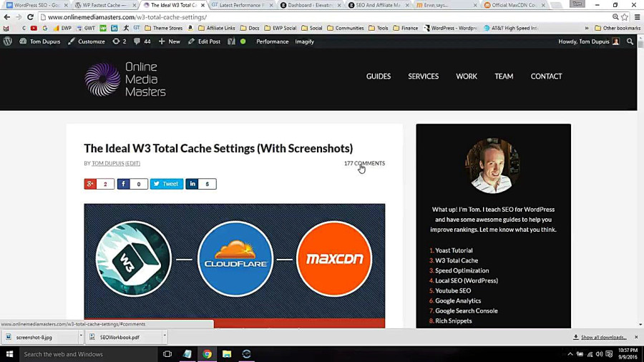Click the admin bar search magnifier
This screenshot has width=644, height=362.
tap(630, 41)
